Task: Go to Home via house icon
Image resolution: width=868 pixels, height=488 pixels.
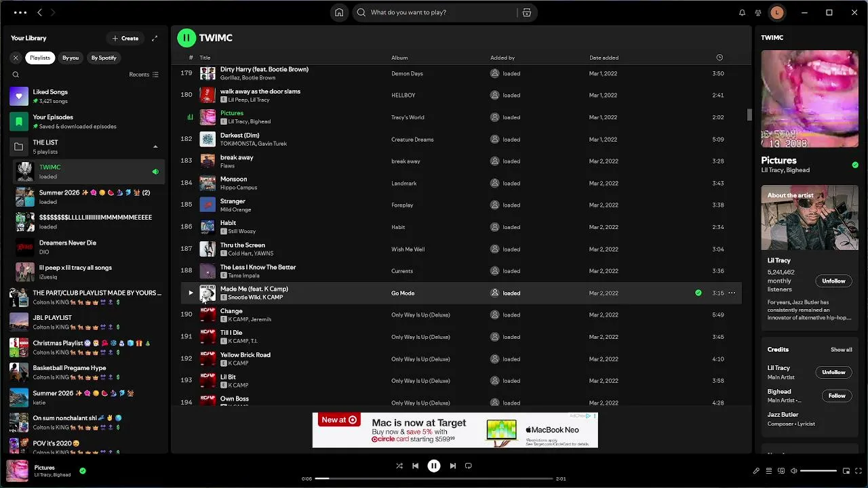Action: tap(339, 12)
